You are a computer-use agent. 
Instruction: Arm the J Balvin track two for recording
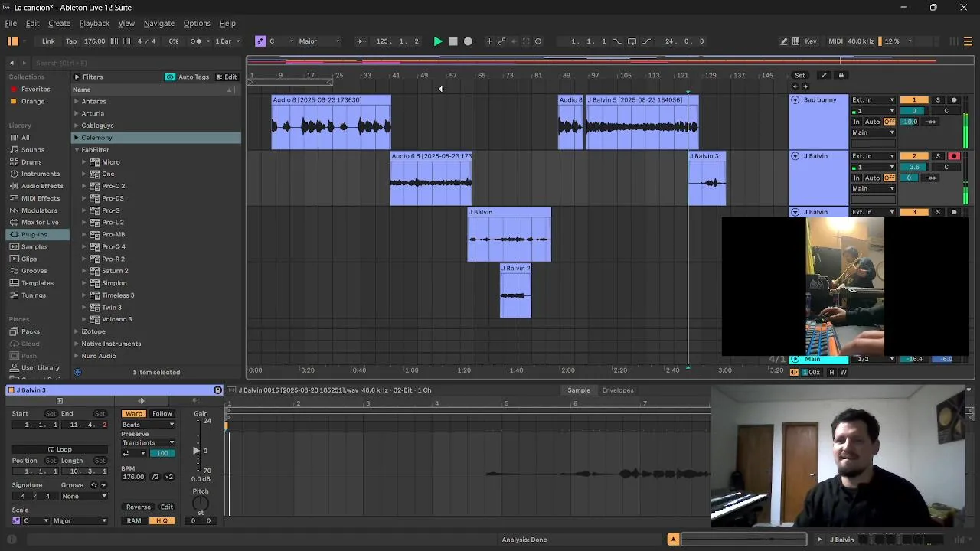click(x=953, y=156)
